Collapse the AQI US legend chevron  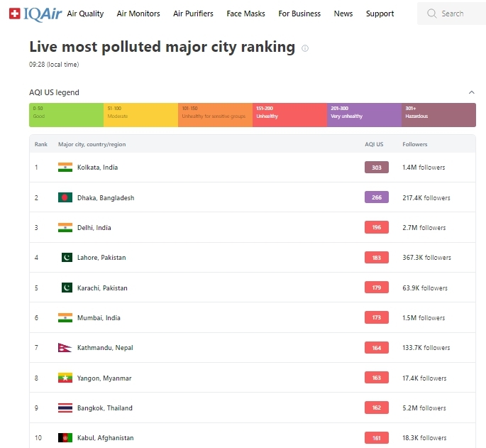pos(472,92)
